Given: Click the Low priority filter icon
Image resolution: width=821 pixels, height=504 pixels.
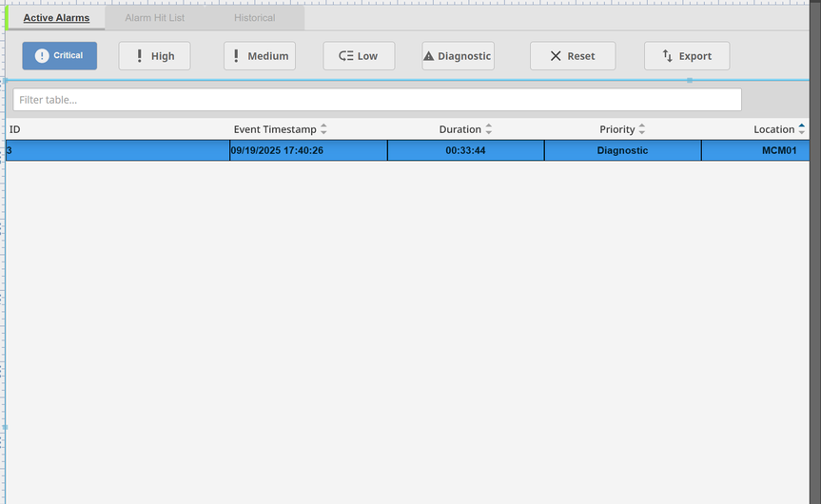Looking at the screenshot, I should (x=346, y=56).
